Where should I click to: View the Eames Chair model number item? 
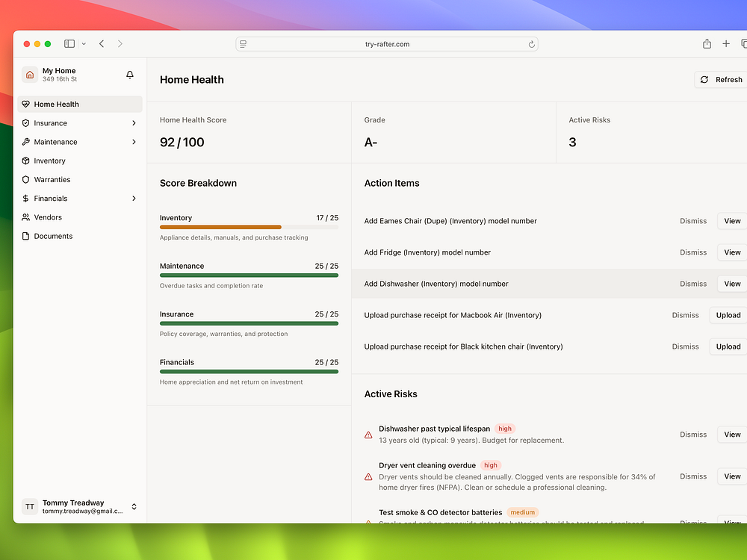click(x=732, y=221)
